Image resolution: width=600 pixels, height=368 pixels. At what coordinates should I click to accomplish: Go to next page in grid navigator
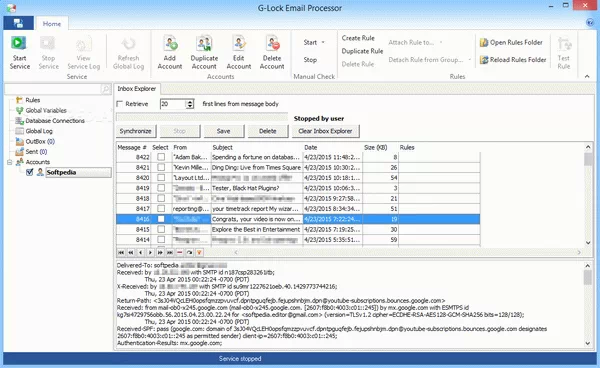(160, 252)
